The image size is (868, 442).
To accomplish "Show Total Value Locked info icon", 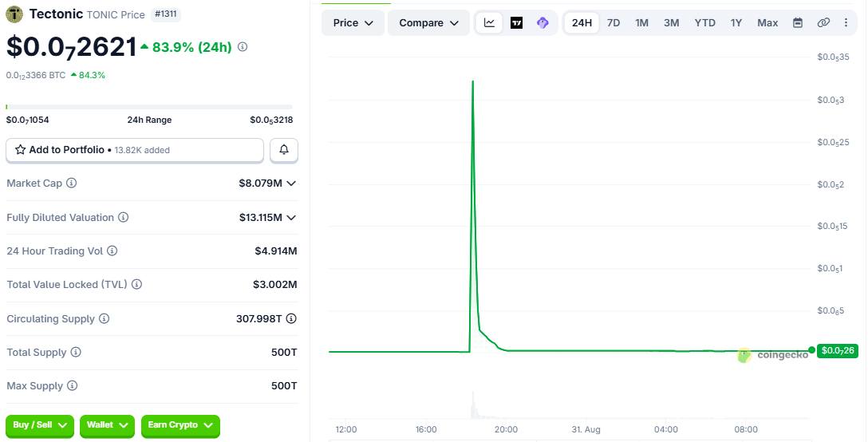I will point(136,284).
